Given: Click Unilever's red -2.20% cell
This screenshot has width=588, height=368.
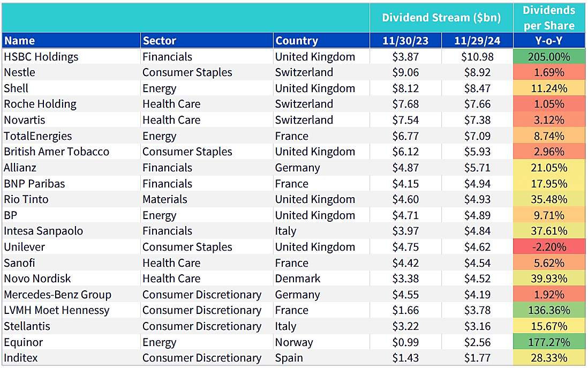Looking at the screenshot, I should tap(549, 247).
